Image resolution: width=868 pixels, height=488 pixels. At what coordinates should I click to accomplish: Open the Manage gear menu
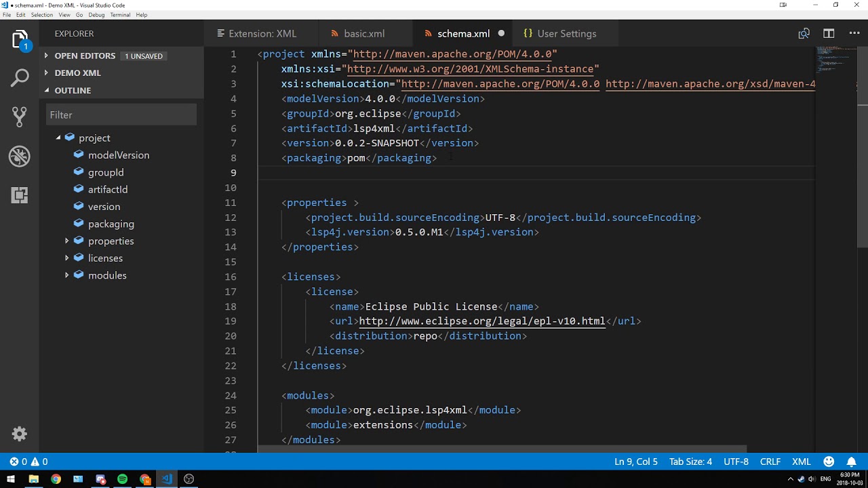(20, 434)
